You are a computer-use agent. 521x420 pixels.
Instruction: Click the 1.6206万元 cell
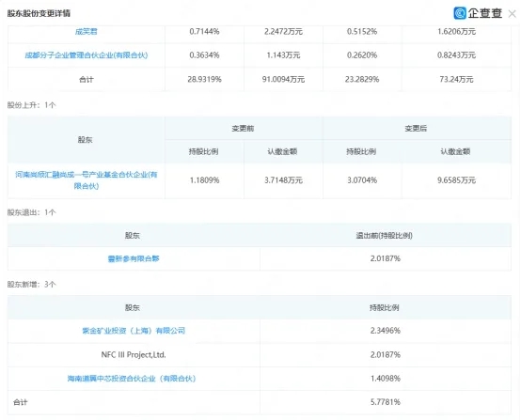click(x=456, y=32)
